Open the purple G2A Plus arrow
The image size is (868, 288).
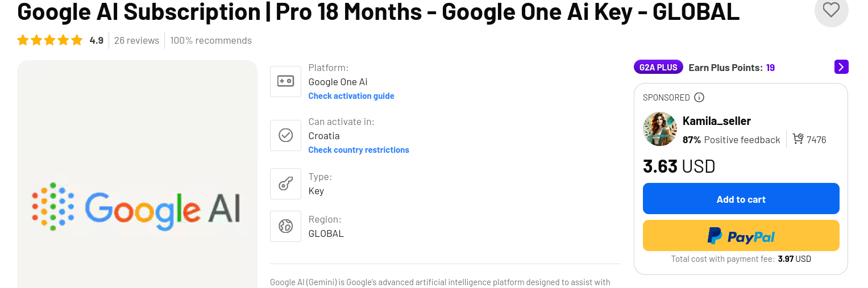pyautogui.click(x=841, y=67)
